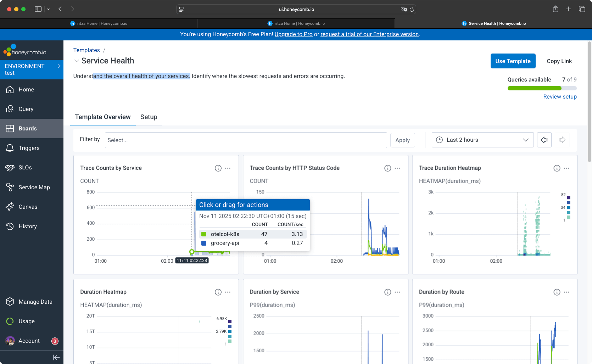Open the Canvas feature
This screenshot has height=364, width=592.
pos(28,207)
